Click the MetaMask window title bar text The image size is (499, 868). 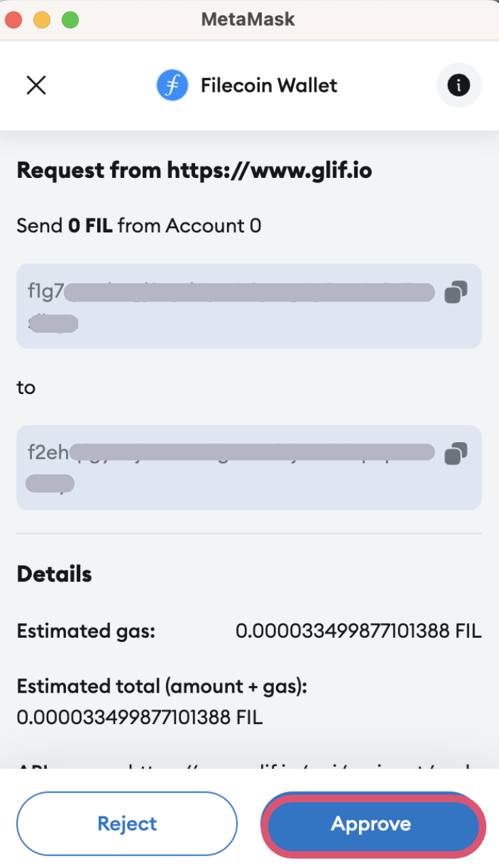click(x=248, y=20)
